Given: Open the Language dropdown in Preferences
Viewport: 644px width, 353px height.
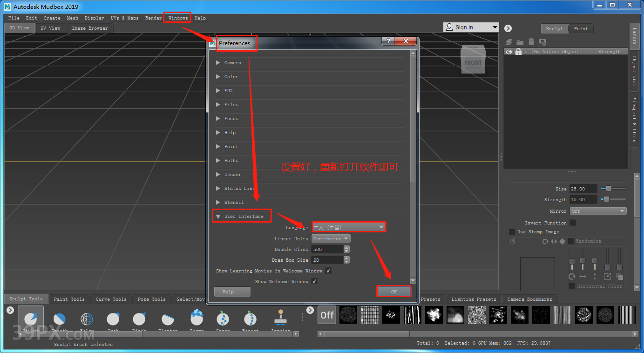Looking at the screenshot, I should 348,227.
